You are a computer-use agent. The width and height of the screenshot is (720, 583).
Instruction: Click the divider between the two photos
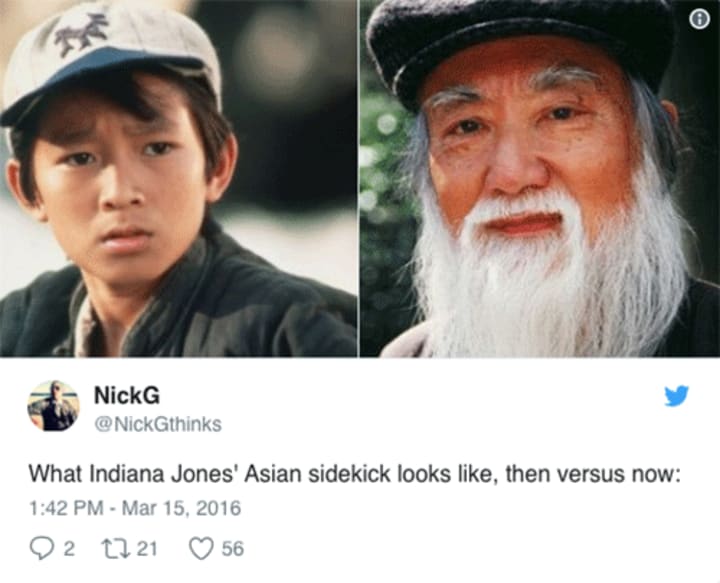(359, 178)
